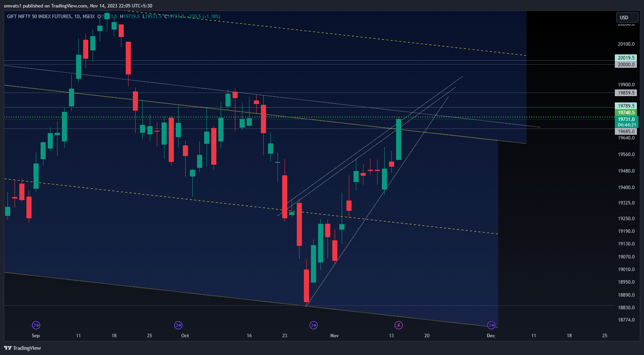The height and width of the screenshot is (355, 644).
Task: Click the 19560.0 price scale value
Action: coord(626,154)
